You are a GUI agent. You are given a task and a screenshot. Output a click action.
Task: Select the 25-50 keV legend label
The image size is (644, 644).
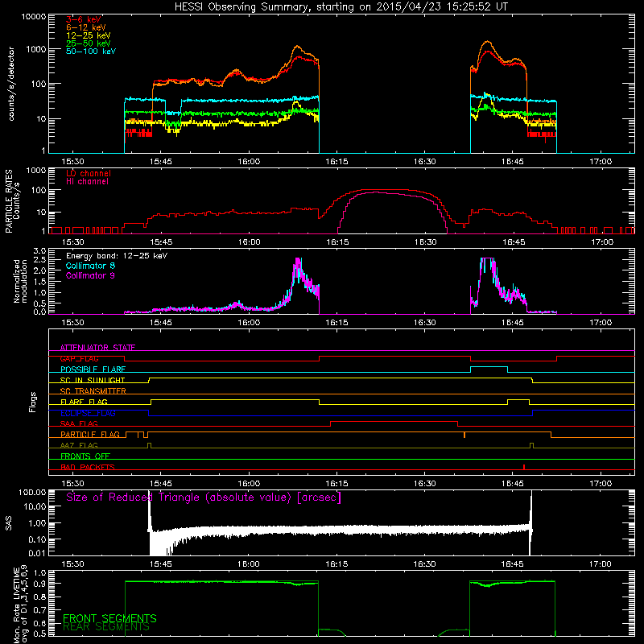[x=89, y=43]
